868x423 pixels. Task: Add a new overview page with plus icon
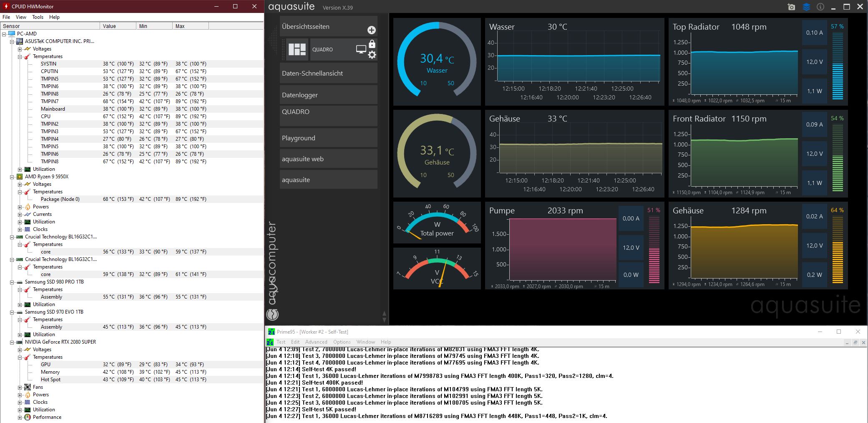(x=372, y=30)
